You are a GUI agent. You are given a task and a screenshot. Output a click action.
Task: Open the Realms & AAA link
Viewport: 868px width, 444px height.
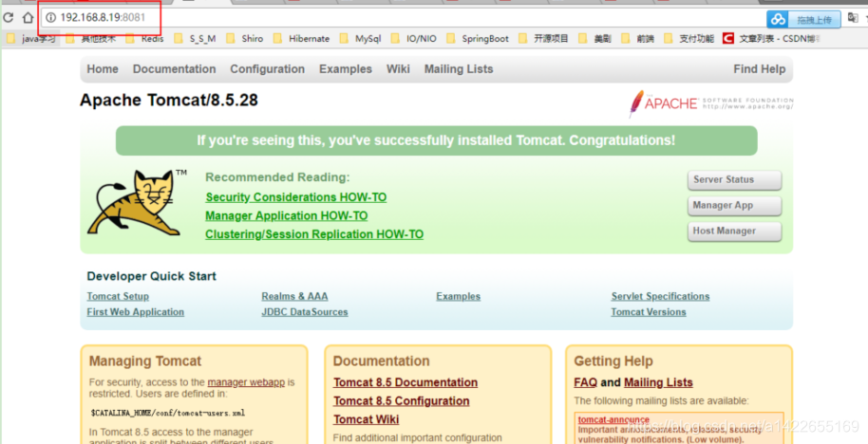(294, 296)
